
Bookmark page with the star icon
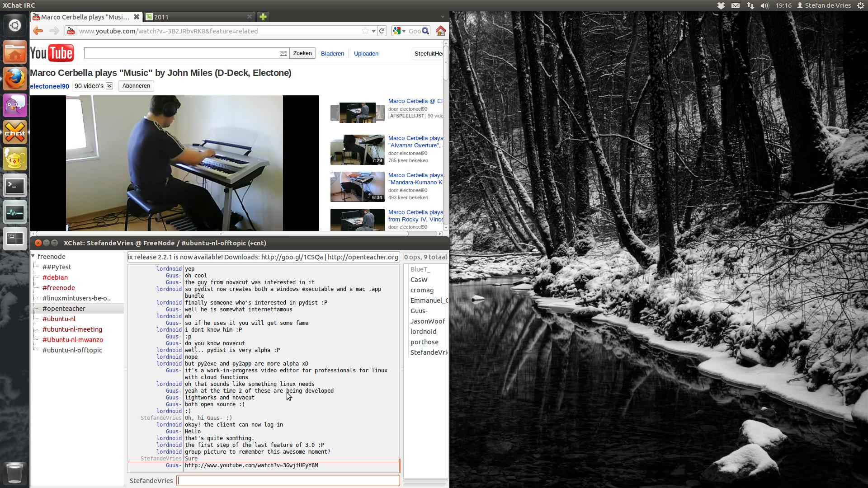point(365,31)
